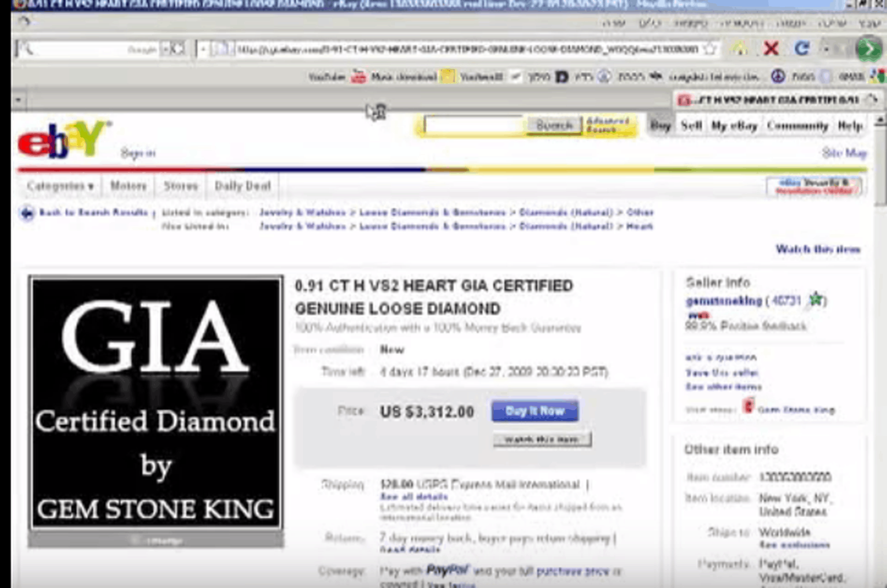
Task: Click the purchase price link in PayPal coverage
Action: (x=572, y=572)
